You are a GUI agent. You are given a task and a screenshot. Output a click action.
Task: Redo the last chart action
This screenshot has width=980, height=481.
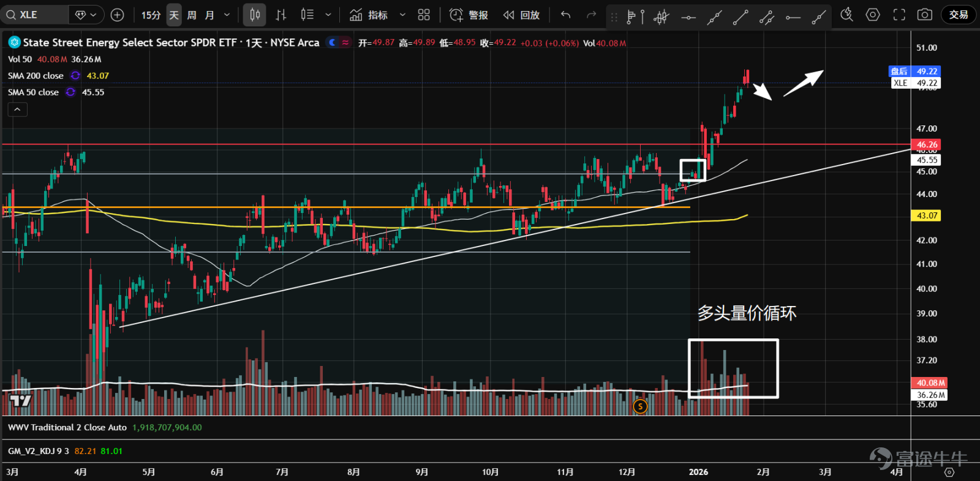click(591, 15)
